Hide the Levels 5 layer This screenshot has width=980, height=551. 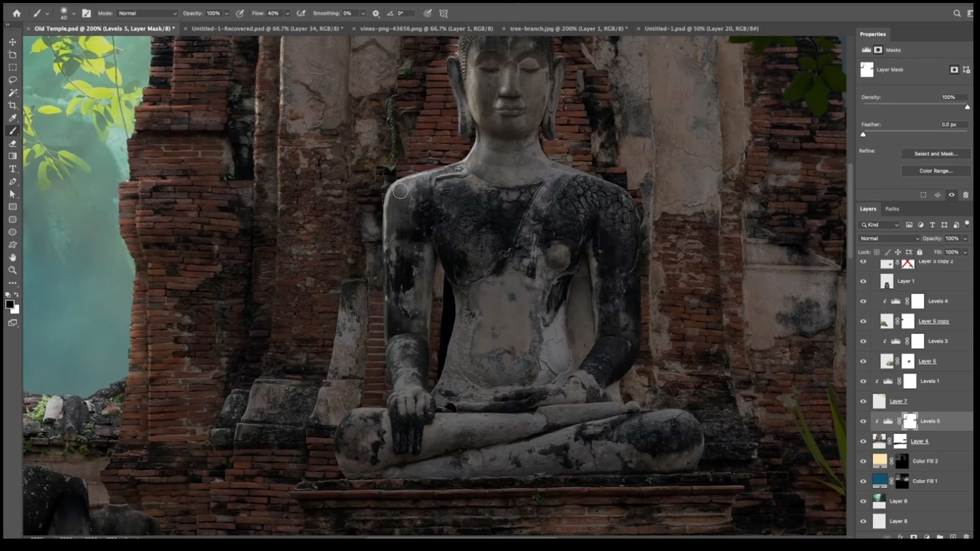click(x=863, y=421)
